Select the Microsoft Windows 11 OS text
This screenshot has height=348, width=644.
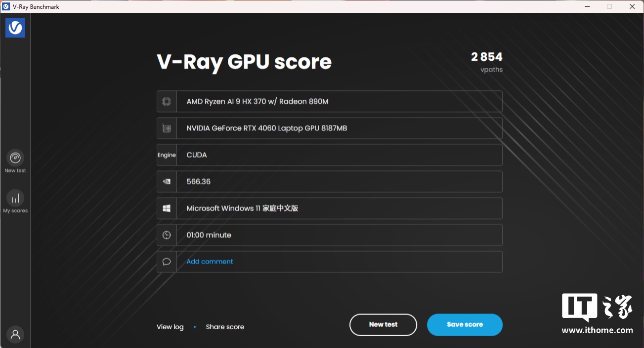click(x=242, y=208)
